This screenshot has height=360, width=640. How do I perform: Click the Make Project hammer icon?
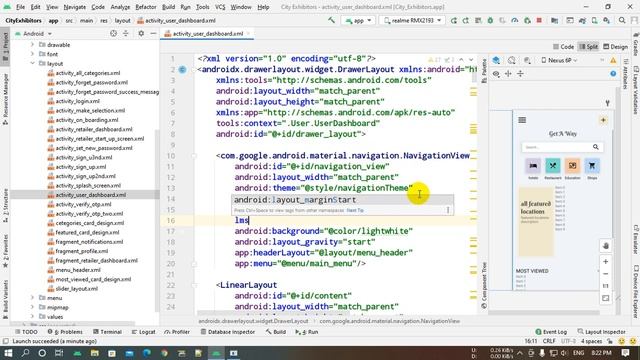[x=331, y=20]
